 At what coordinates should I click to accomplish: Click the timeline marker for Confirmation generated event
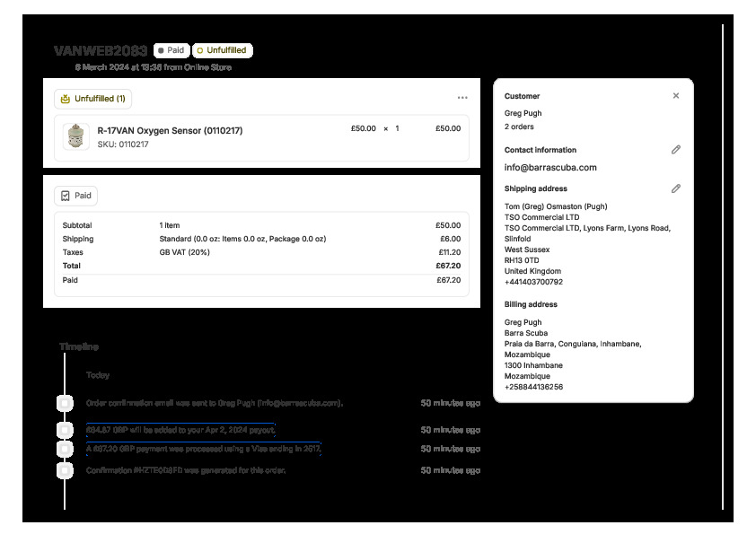pos(65,470)
